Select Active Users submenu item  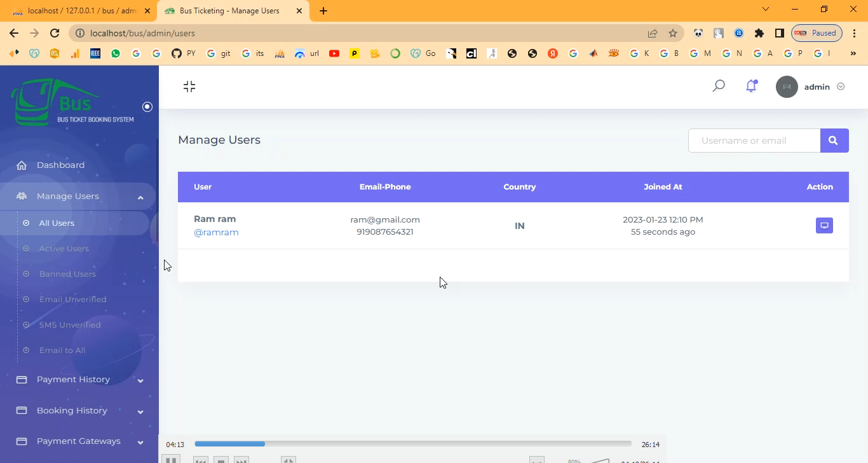pyautogui.click(x=64, y=249)
